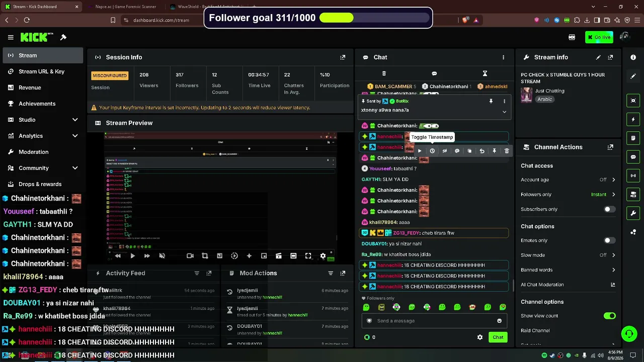The image size is (644, 362).
Task: Pop out the Channel Actions panel
Action: click(x=610, y=147)
